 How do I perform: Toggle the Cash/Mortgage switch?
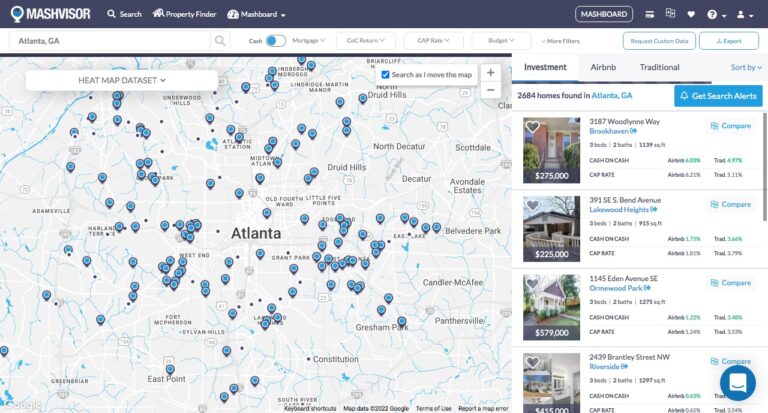tap(275, 41)
